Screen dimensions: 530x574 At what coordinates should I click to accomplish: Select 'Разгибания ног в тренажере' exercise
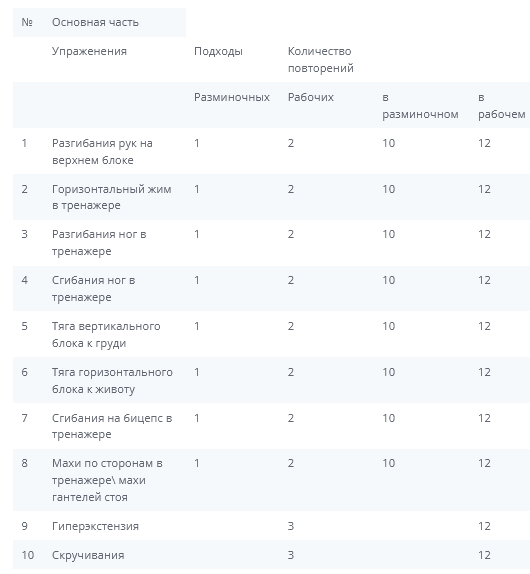99,242
